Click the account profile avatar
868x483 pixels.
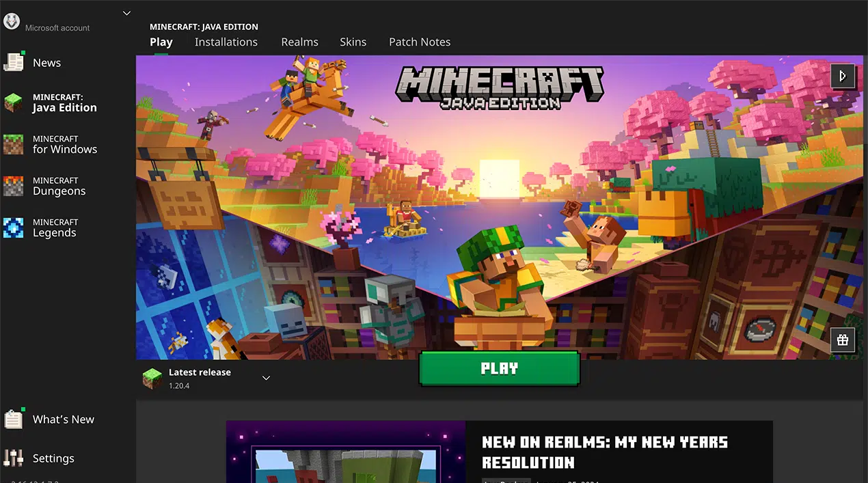click(12, 21)
